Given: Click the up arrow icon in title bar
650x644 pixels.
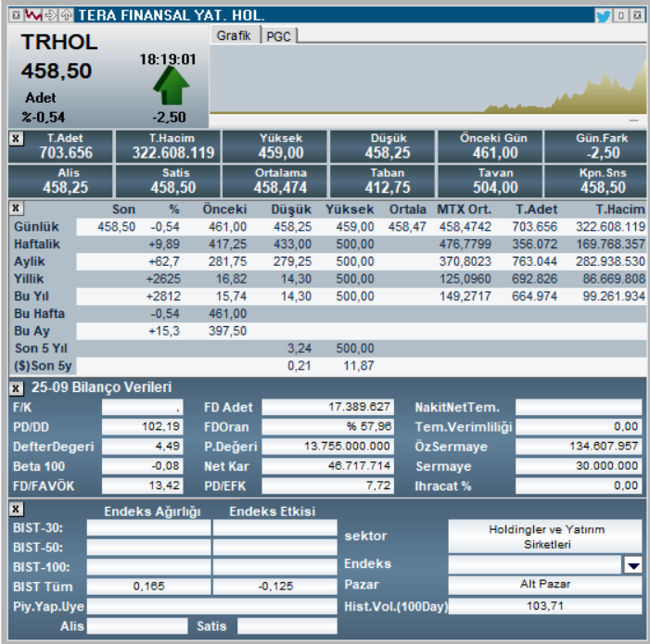Looking at the screenshot, I should point(67,16).
